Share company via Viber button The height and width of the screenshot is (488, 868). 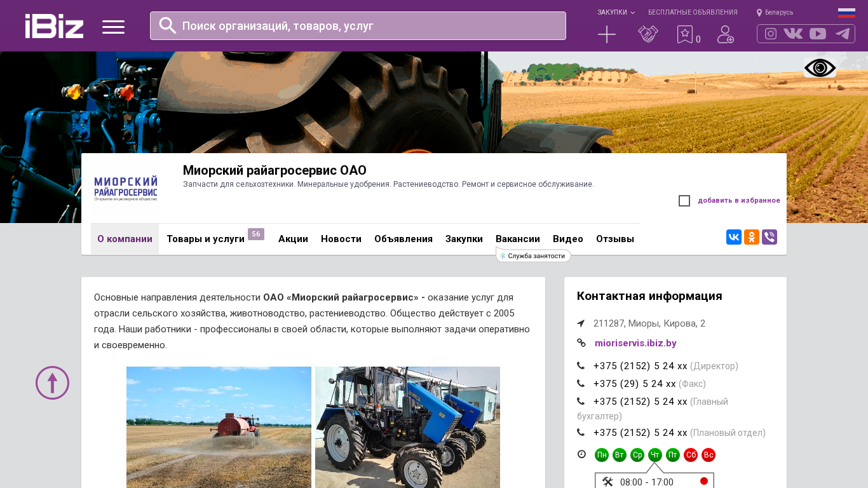(770, 237)
